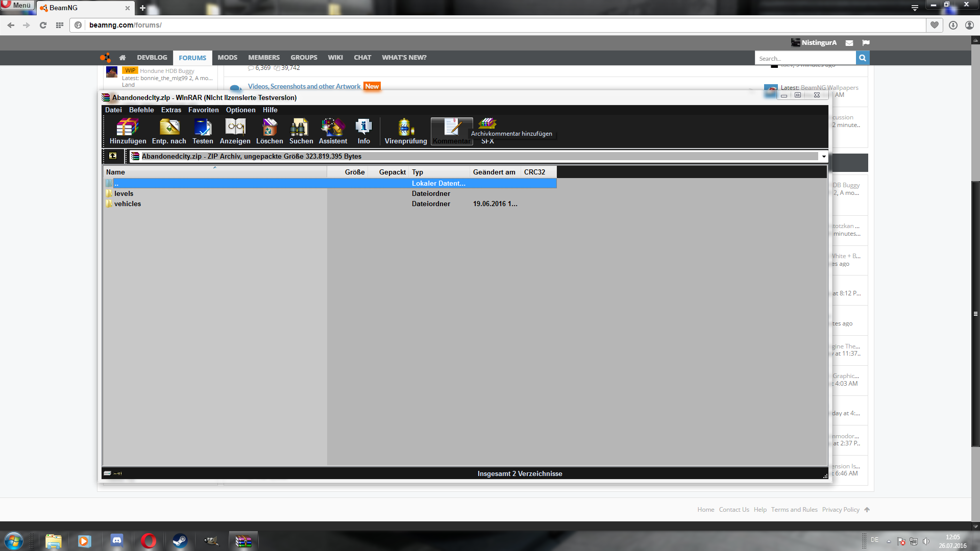Open the DEVBLOG navigation tab

click(x=152, y=58)
